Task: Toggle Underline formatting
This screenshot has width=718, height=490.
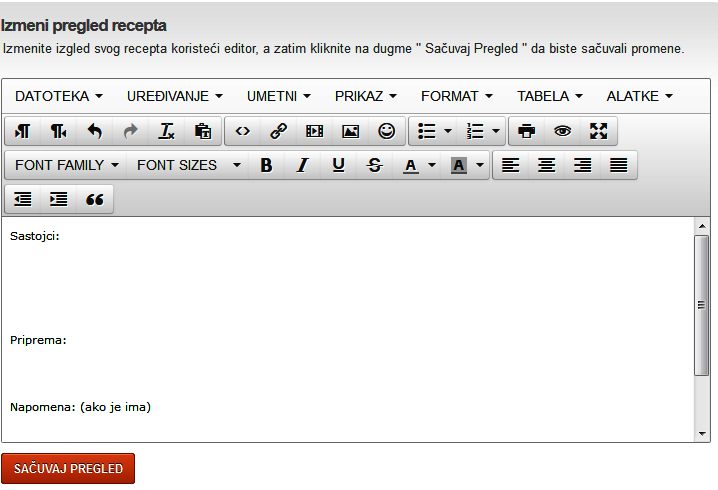Action: tap(338, 165)
